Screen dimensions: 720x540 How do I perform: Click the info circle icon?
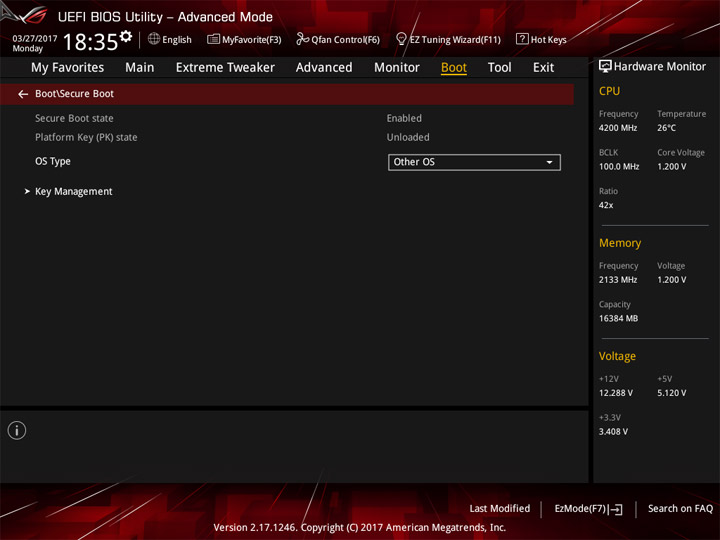pos(17,430)
